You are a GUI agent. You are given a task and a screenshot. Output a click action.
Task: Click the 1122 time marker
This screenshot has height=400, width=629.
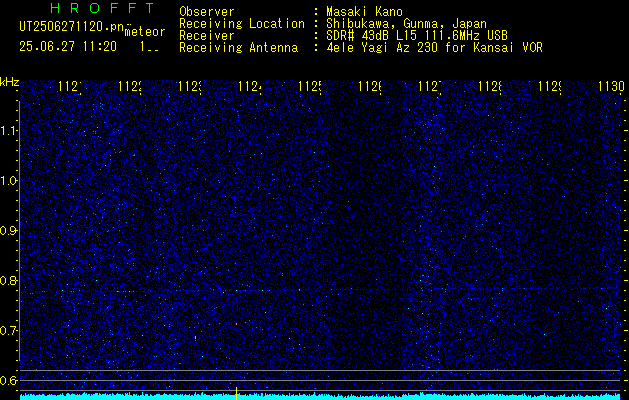[x=130, y=87]
